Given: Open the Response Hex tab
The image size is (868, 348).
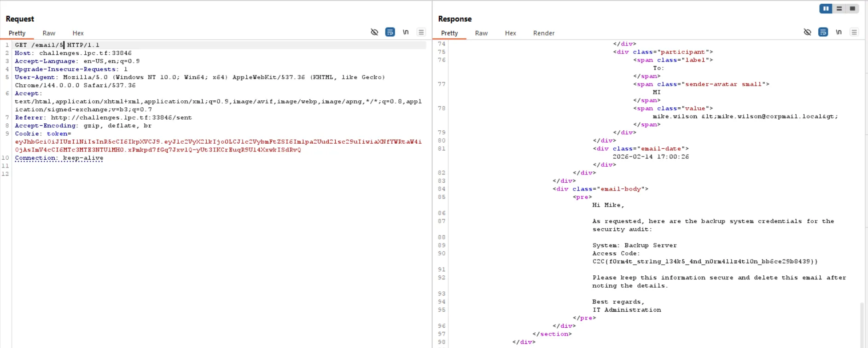Looking at the screenshot, I should tap(510, 33).
